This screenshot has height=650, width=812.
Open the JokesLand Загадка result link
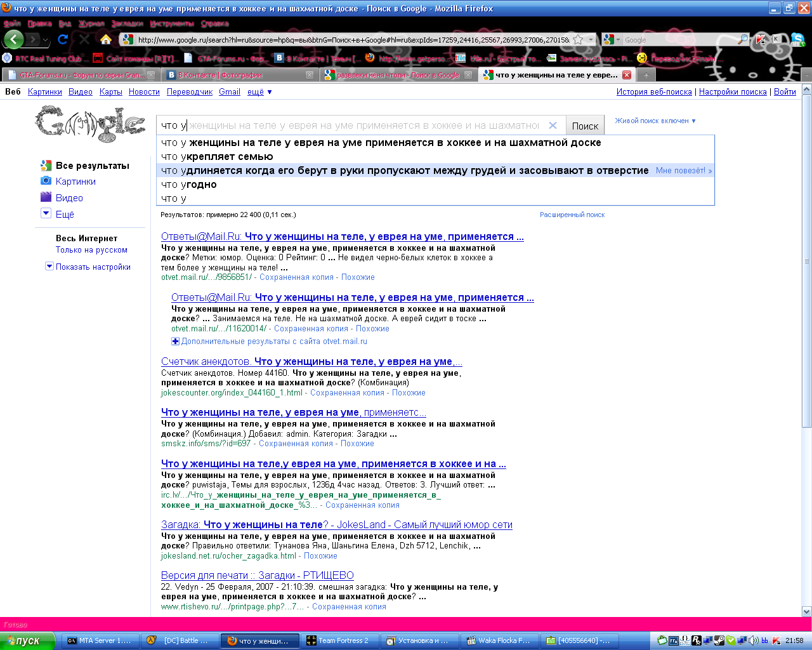click(x=337, y=525)
